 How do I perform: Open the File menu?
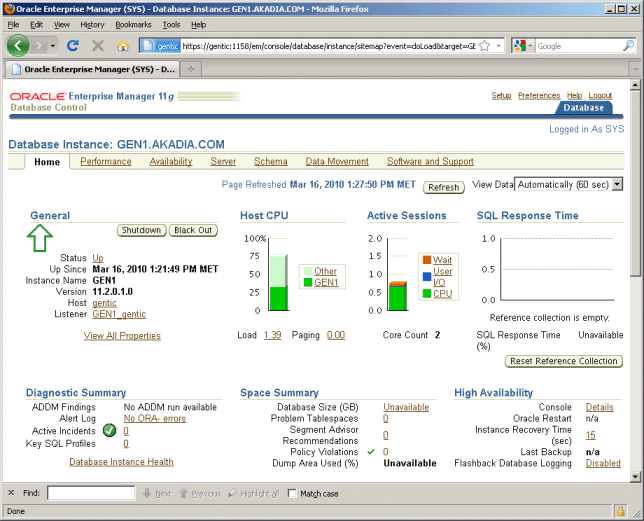pos(13,25)
